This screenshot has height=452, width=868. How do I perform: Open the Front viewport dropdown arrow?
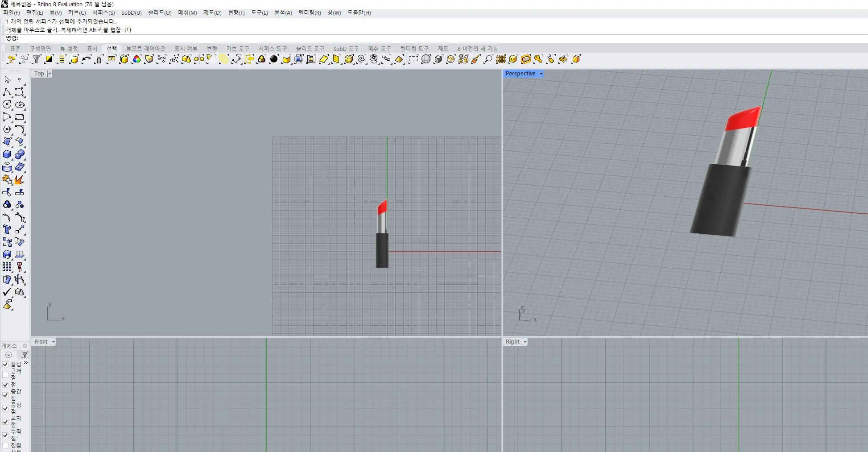click(x=53, y=342)
